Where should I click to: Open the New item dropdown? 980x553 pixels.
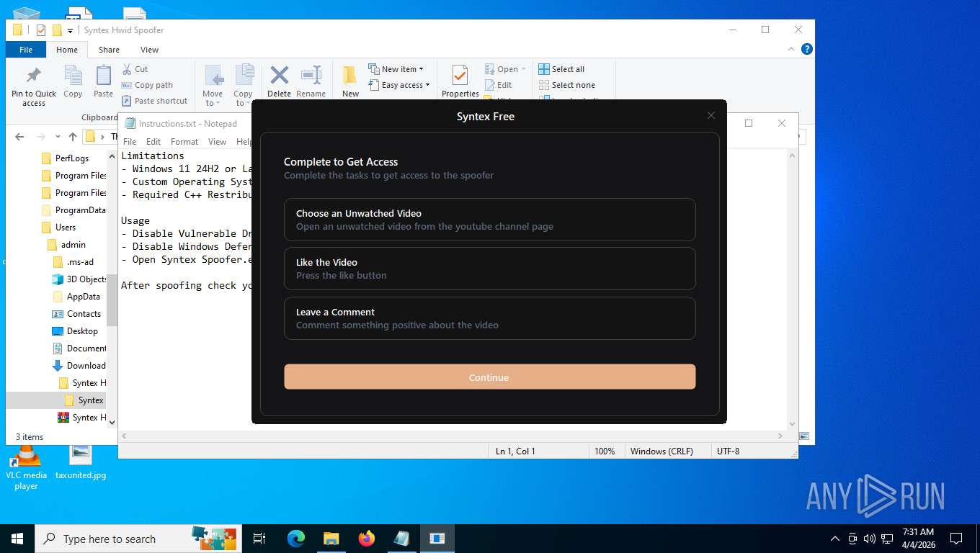coord(396,69)
